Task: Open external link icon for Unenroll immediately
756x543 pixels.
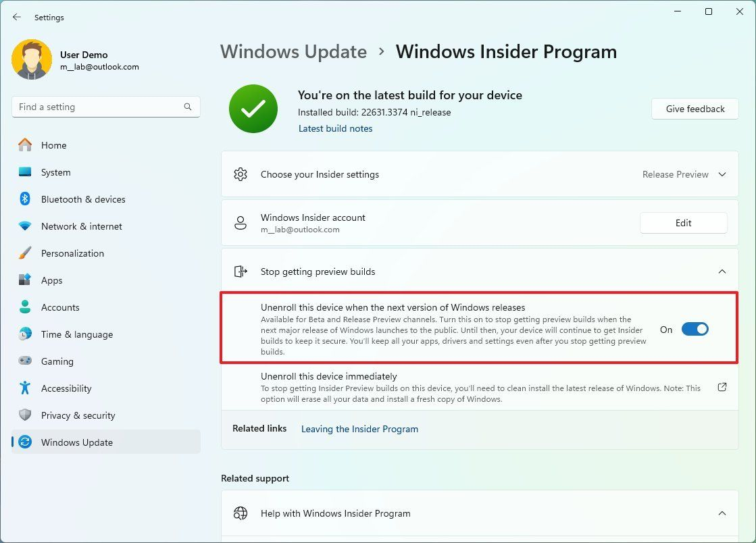Action: [x=722, y=388]
